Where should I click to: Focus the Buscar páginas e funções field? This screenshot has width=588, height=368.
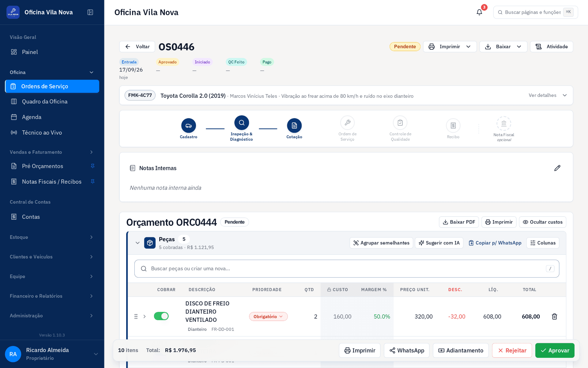(x=536, y=12)
